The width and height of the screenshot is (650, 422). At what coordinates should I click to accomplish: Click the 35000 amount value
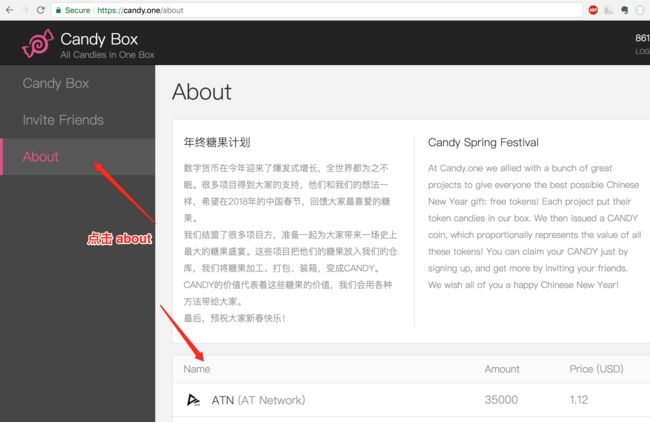501,400
